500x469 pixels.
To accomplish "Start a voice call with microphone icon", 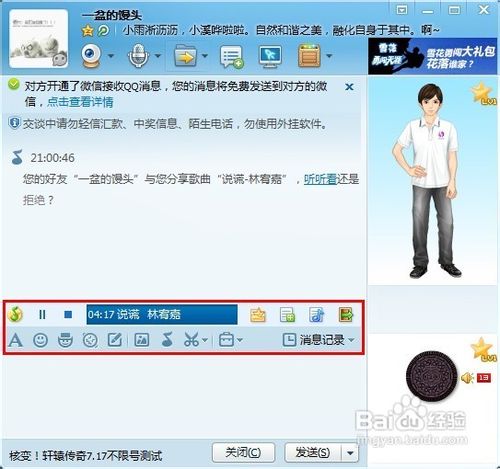I will (x=138, y=56).
